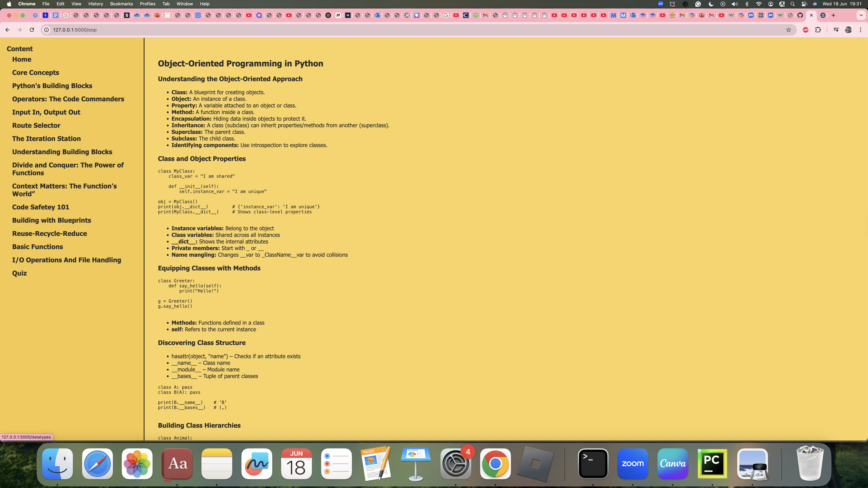The image size is (868, 488).
Task: Click the media control toolbar icon
Action: (x=836, y=30)
